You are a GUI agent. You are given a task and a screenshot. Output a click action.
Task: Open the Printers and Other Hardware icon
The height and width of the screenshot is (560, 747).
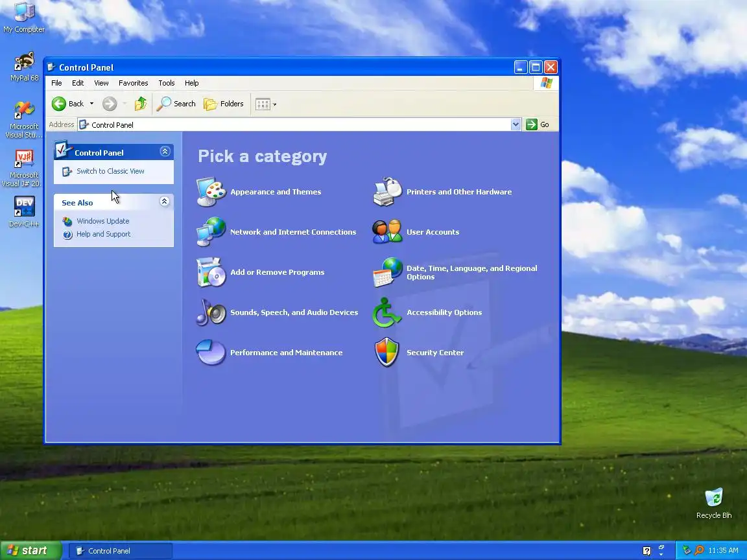387,191
